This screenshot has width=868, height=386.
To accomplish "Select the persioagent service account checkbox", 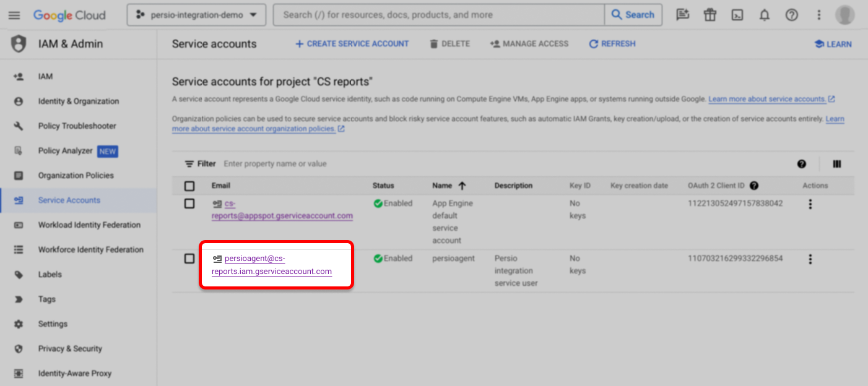I will point(189,259).
